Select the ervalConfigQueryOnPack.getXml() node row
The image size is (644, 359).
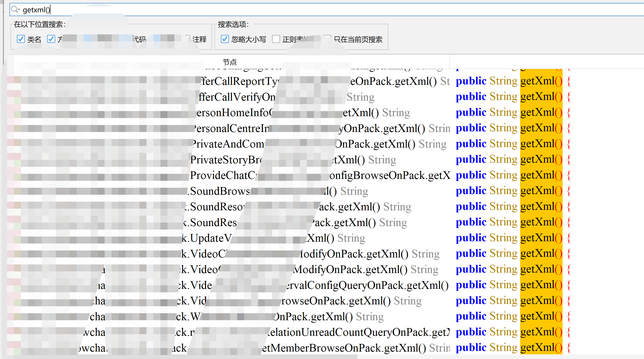229,285
